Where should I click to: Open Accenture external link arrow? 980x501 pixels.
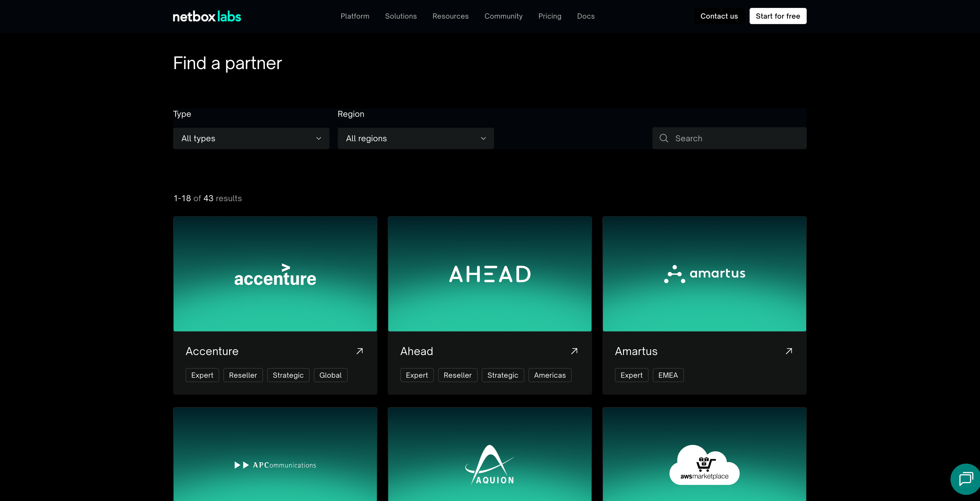click(360, 351)
